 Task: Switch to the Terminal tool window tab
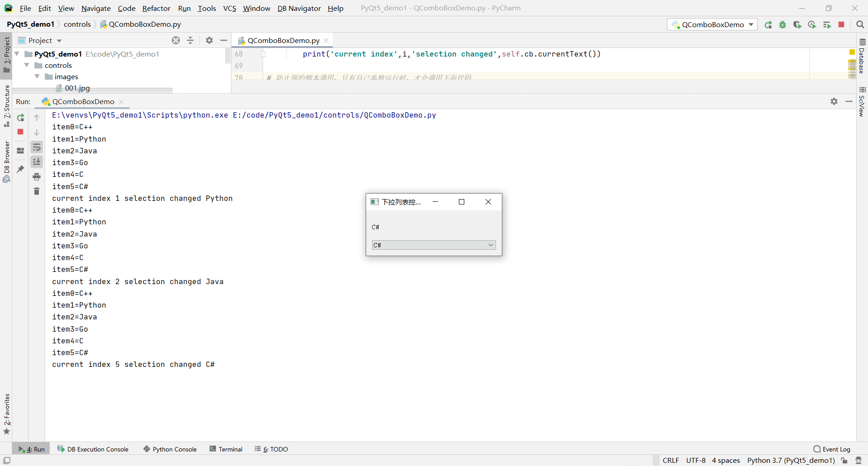click(226, 449)
